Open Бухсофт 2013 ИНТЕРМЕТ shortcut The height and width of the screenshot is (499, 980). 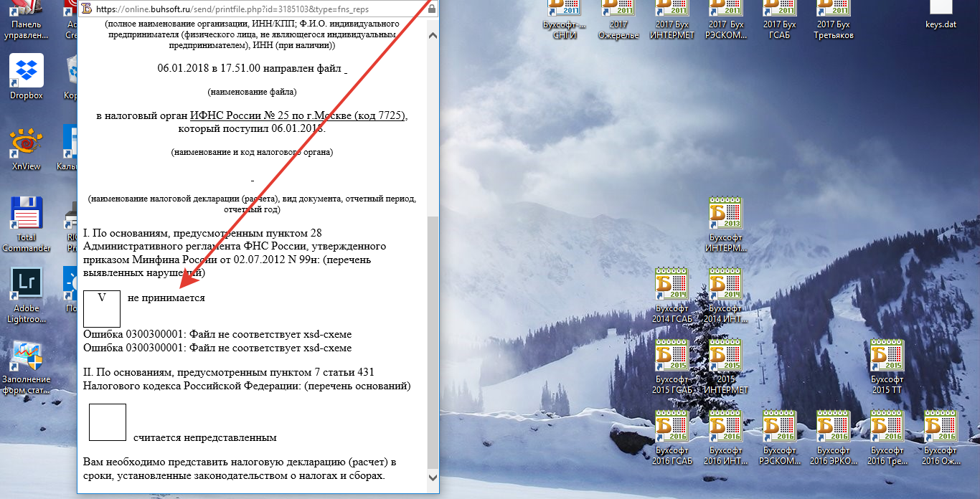coord(726,214)
